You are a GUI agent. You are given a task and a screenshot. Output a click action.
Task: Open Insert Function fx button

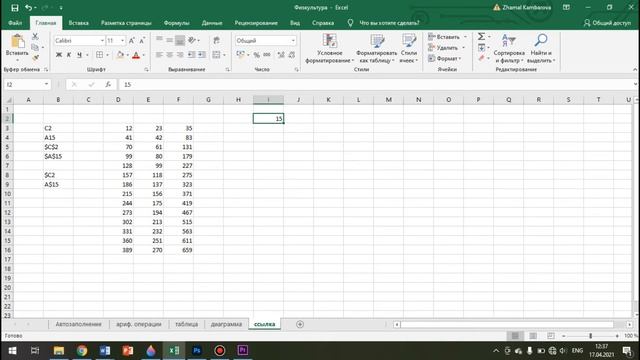pos(108,84)
